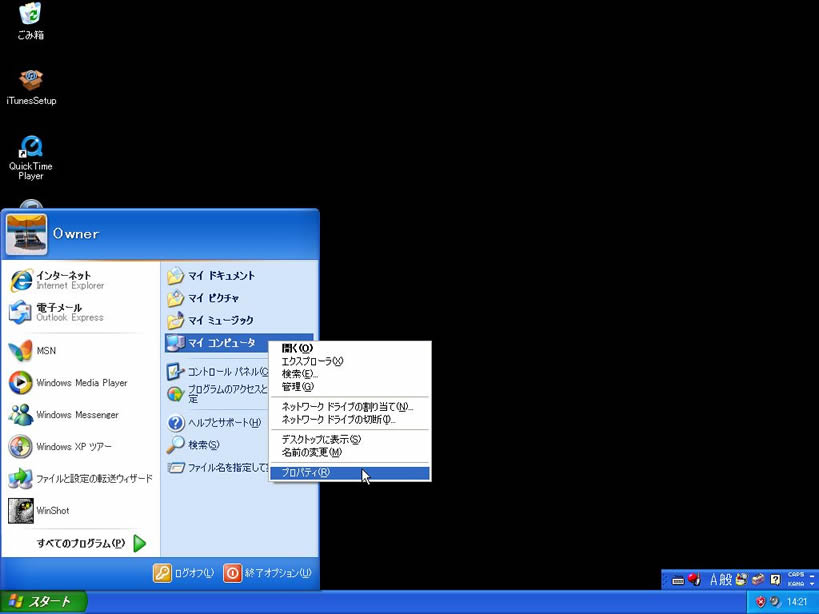Viewport: 819px width, 614px height.
Task: Open Windows Messenger
Action: [x=64, y=415]
